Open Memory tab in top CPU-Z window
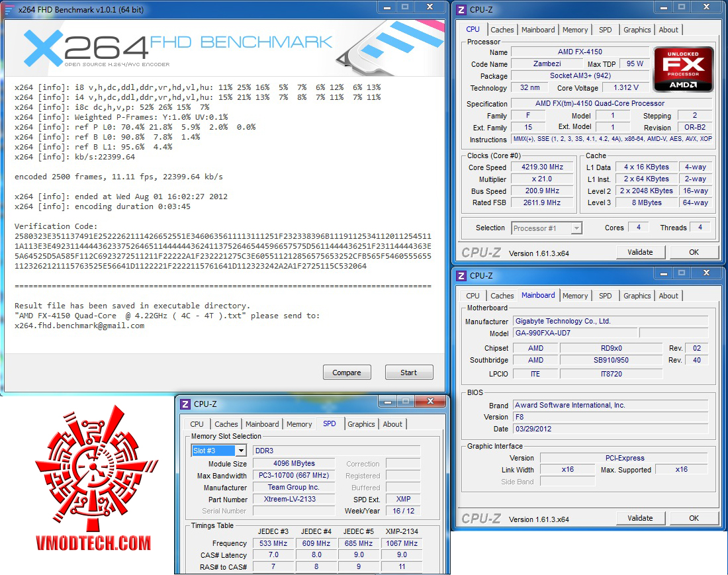728x575 pixels. (x=575, y=30)
